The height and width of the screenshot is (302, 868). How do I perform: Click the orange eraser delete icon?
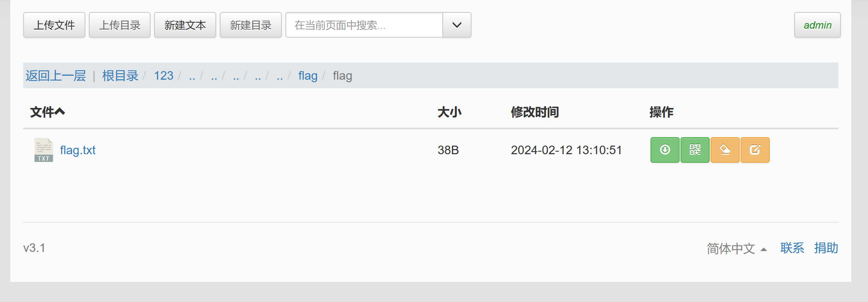(725, 150)
